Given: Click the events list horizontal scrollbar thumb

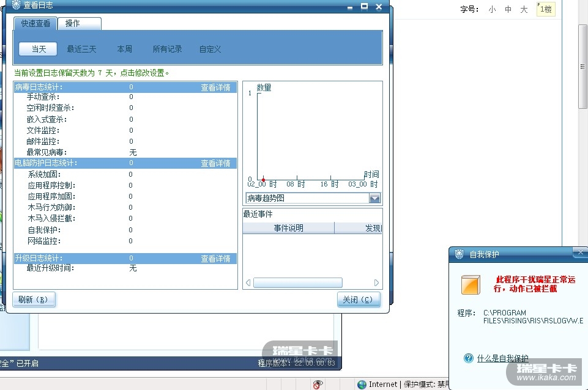Looking at the screenshot, I should (x=298, y=283).
